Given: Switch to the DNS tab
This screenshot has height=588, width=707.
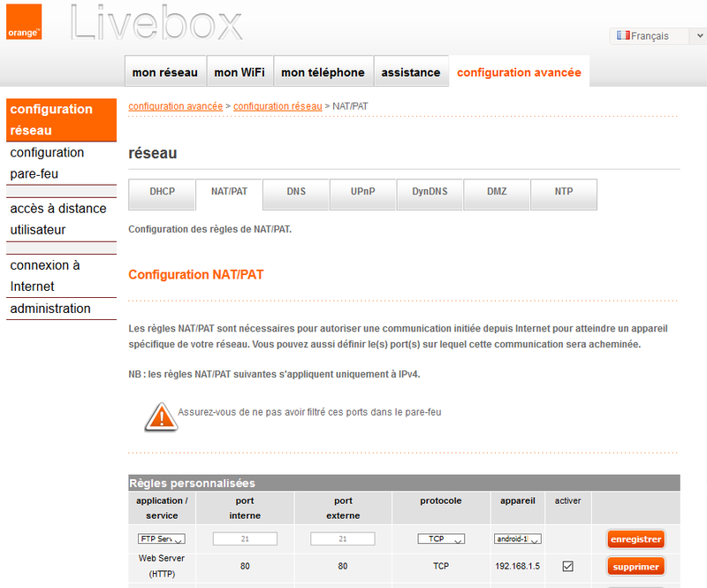Looking at the screenshot, I should point(296,194).
